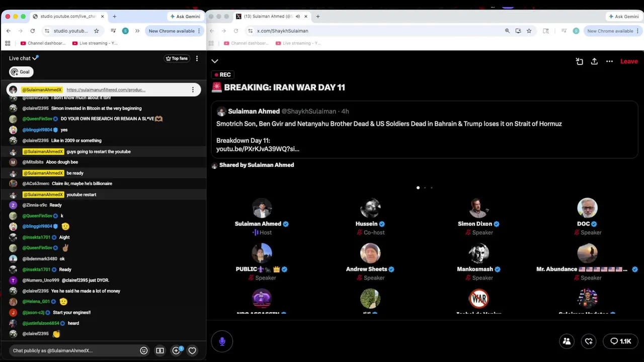Reload the YouTube Studio live chat page
The width and height of the screenshot is (644, 362).
[33, 31]
